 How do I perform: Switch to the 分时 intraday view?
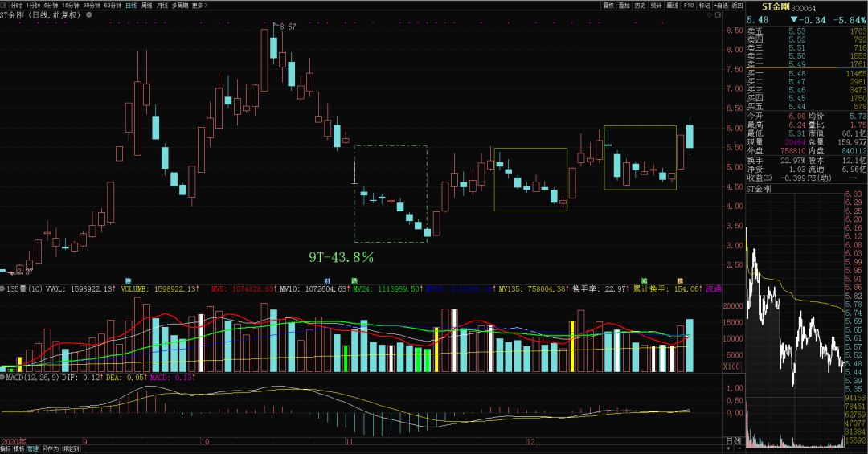pyautogui.click(x=16, y=6)
